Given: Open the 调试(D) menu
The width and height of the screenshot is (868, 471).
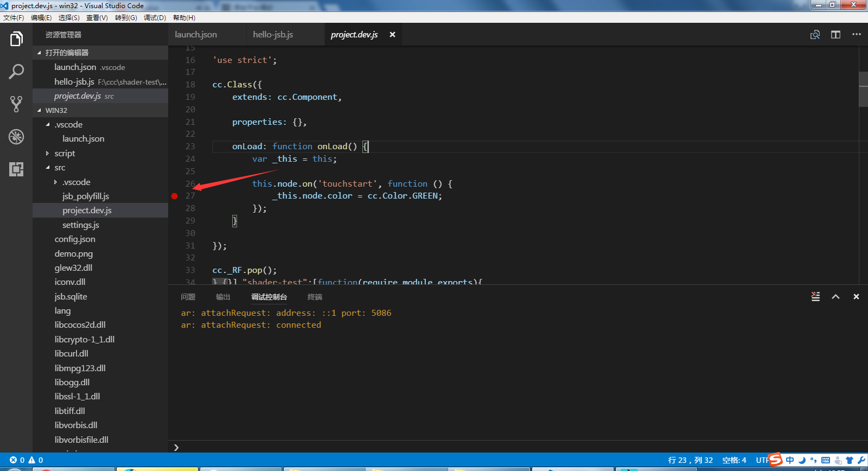Looking at the screenshot, I should [155, 18].
